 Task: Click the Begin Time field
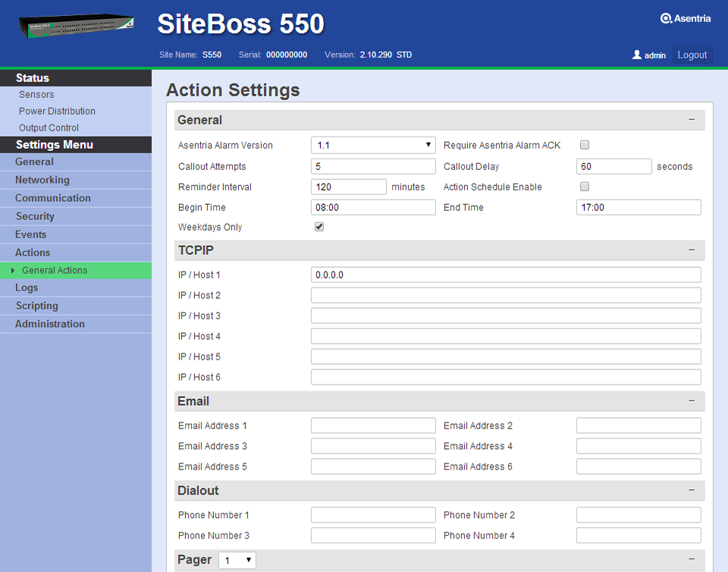(373, 207)
